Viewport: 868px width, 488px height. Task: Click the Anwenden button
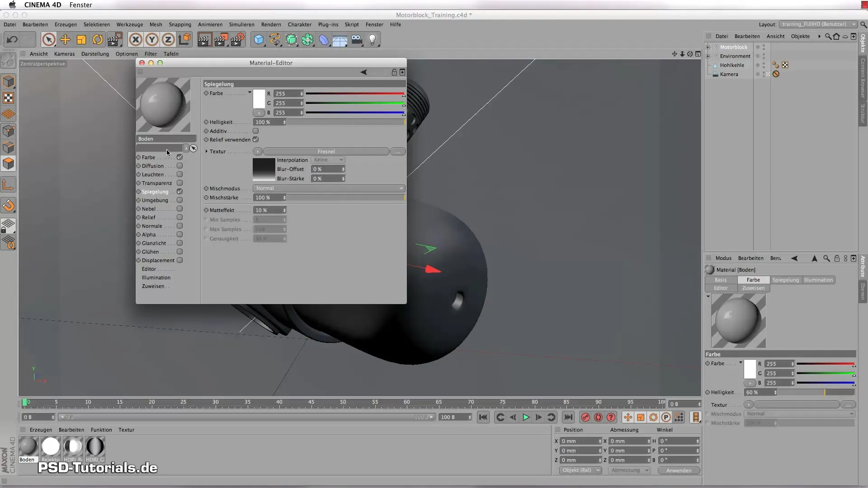click(x=679, y=470)
